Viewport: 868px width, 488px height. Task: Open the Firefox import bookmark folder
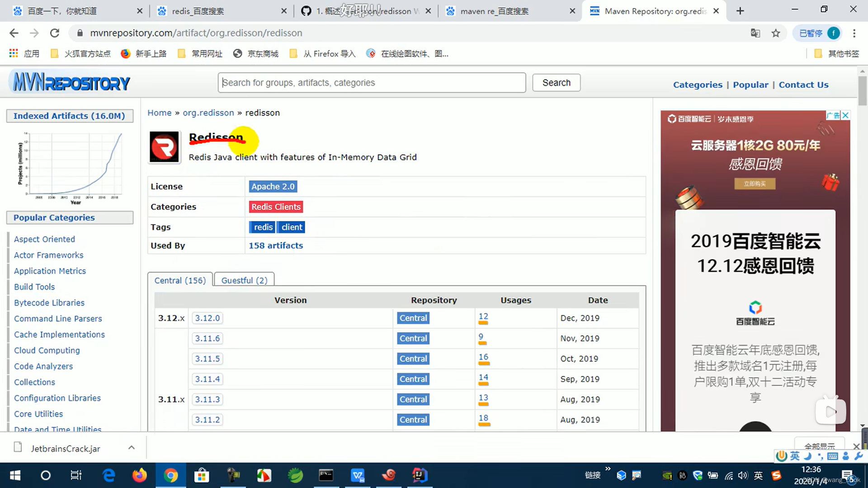pos(322,54)
